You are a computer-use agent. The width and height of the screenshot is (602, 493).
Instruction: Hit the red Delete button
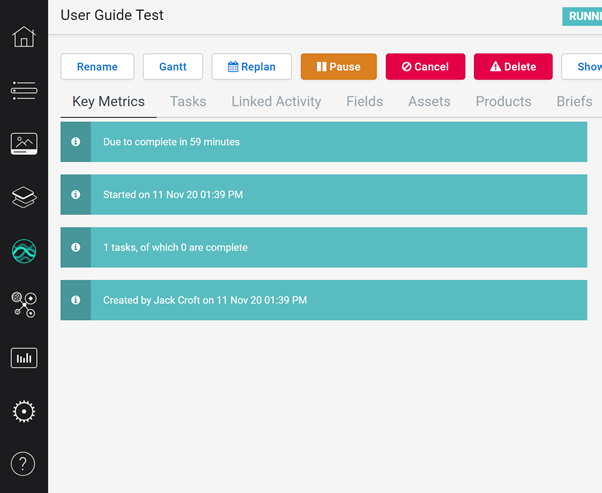[x=513, y=67]
